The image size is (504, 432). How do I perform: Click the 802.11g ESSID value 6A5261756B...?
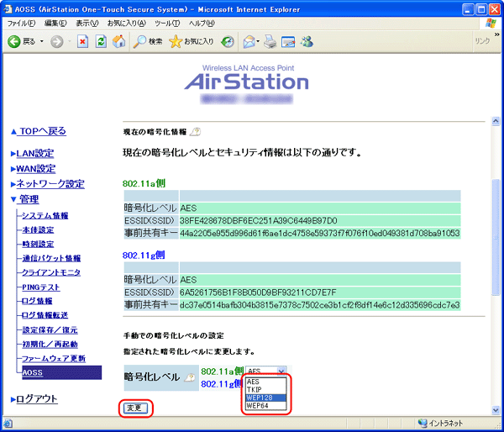[x=258, y=292]
